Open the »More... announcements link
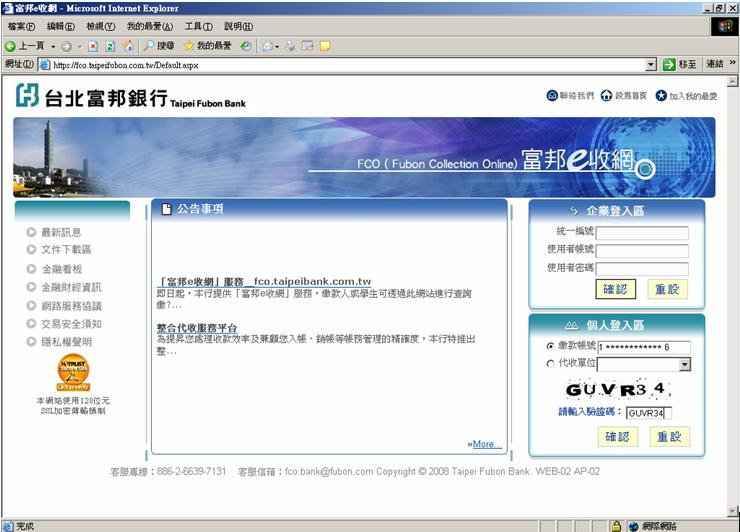This screenshot has height=532, width=740. click(x=484, y=444)
